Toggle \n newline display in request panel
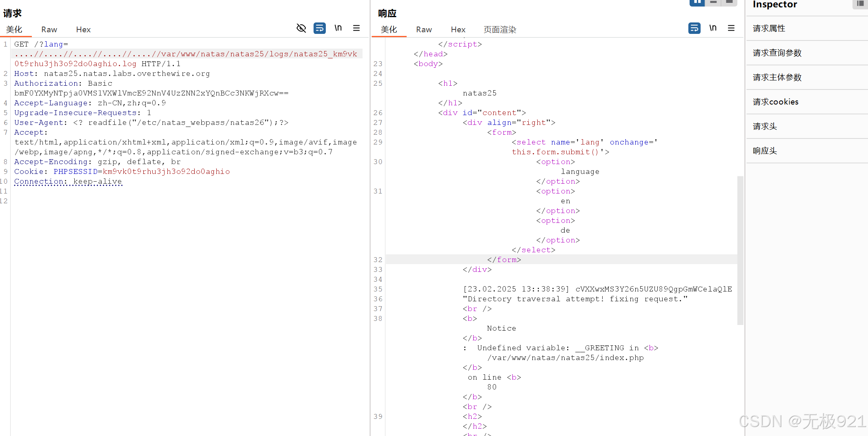The height and width of the screenshot is (436, 868). click(338, 28)
